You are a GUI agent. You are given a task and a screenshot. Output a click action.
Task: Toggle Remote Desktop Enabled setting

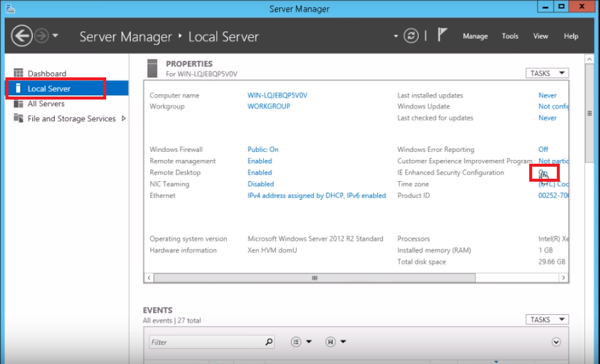259,173
